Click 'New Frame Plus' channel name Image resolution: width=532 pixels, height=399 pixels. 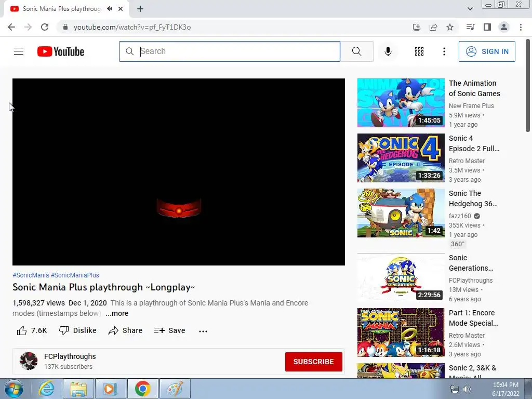(471, 106)
